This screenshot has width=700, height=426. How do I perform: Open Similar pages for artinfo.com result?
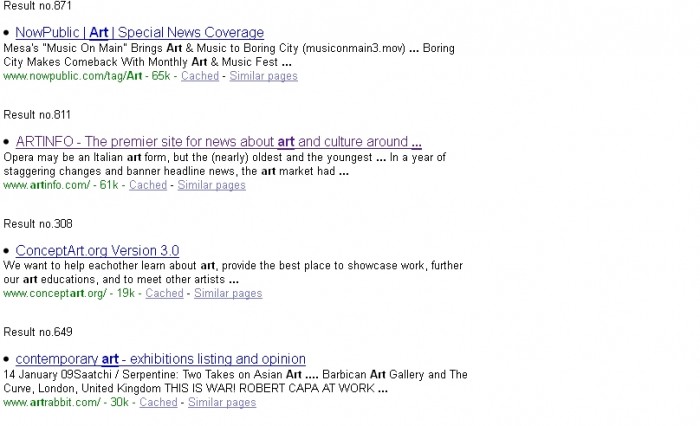[211, 185]
